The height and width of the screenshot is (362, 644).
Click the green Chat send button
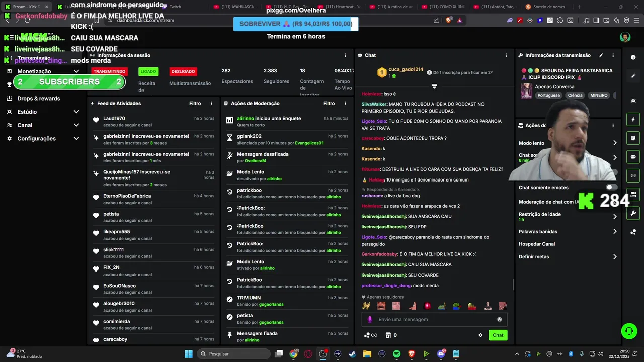pyautogui.click(x=498, y=335)
